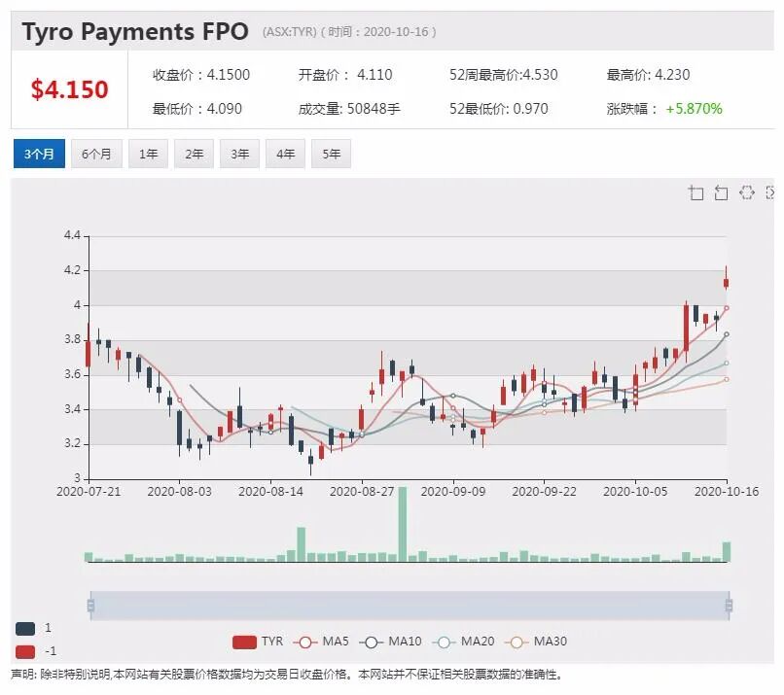Image resolution: width=784 pixels, height=695 pixels.
Task: Toggle the MA20 line in legend
Action: pos(464,642)
